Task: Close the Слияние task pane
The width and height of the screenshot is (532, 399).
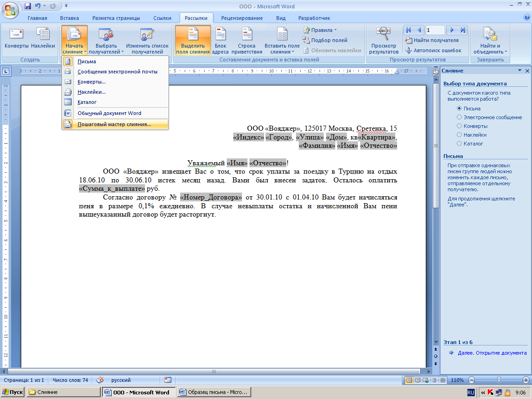Action: (x=527, y=71)
